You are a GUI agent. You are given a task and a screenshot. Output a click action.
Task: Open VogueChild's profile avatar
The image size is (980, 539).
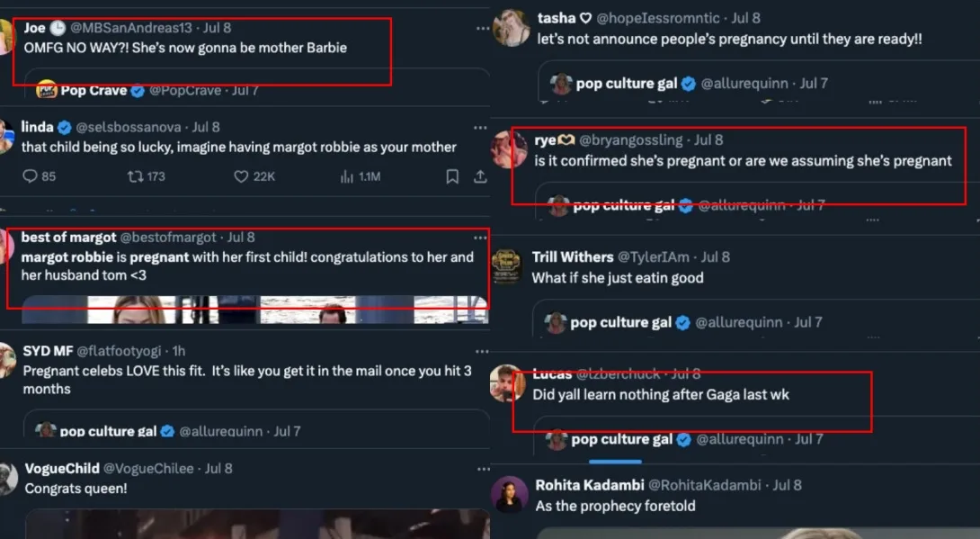(7, 479)
